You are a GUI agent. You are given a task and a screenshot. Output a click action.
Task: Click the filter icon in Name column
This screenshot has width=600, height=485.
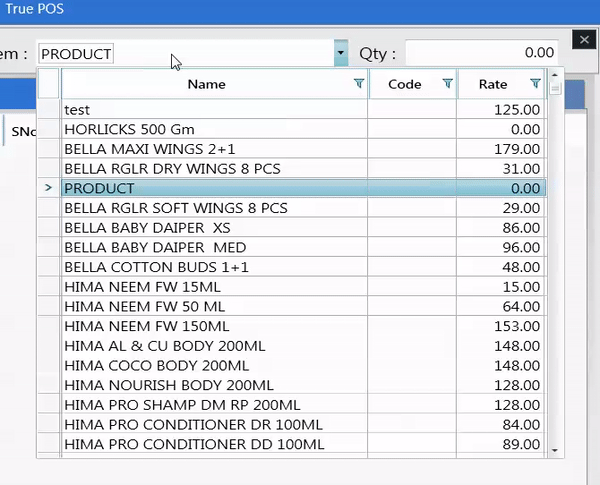click(x=359, y=84)
